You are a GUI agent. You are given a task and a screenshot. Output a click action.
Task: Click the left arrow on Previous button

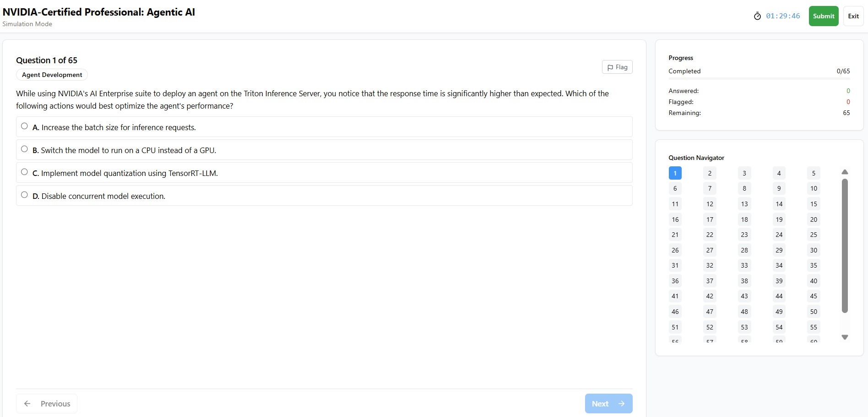click(x=27, y=403)
